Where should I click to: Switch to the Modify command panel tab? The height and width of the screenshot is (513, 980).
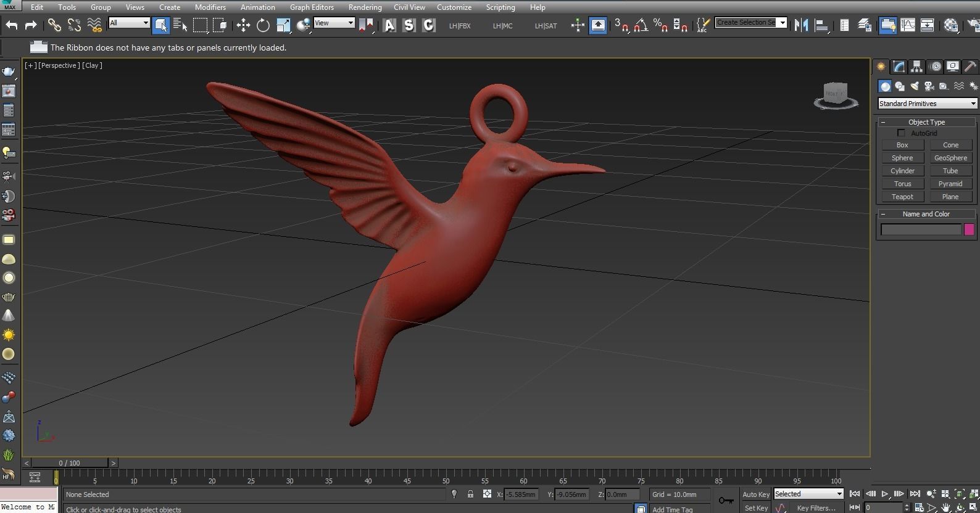(x=899, y=67)
